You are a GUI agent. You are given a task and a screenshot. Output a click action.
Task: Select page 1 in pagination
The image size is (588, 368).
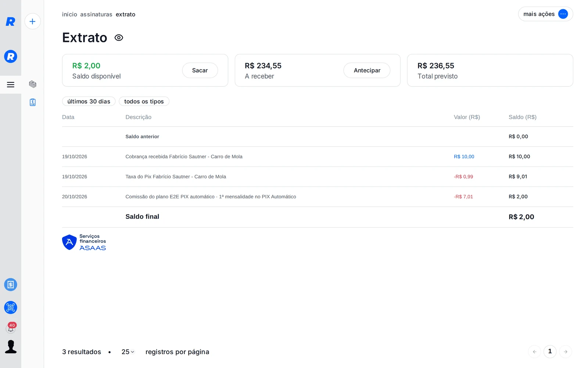550,351
